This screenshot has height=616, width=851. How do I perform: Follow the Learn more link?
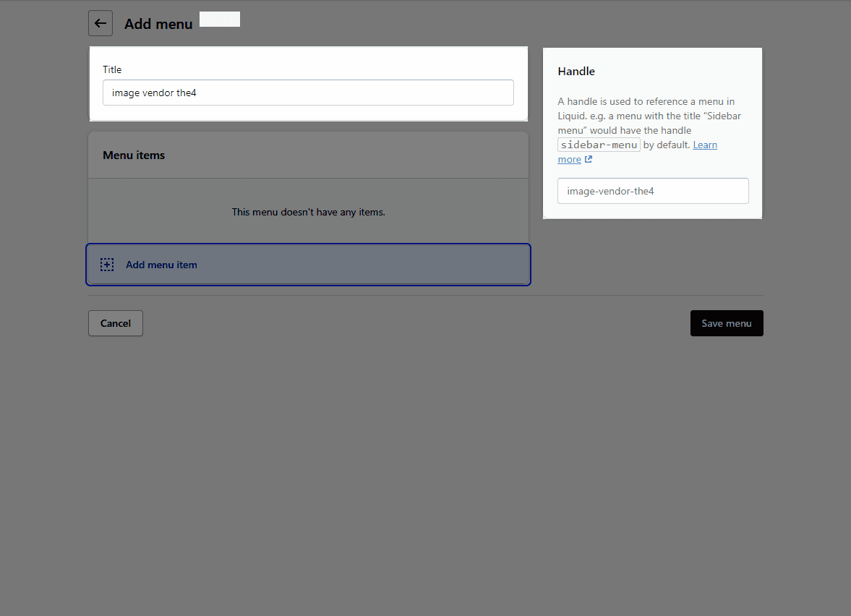pos(705,145)
